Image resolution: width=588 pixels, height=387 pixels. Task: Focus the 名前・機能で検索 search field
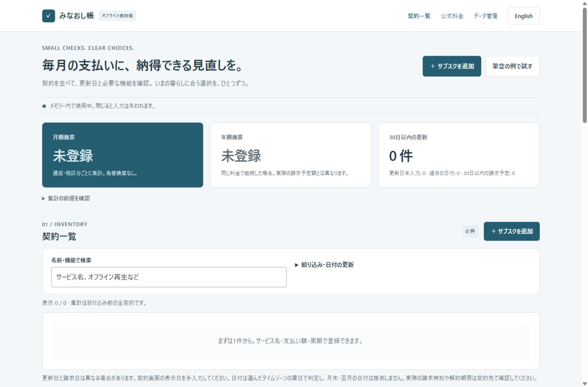click(169, 277)
